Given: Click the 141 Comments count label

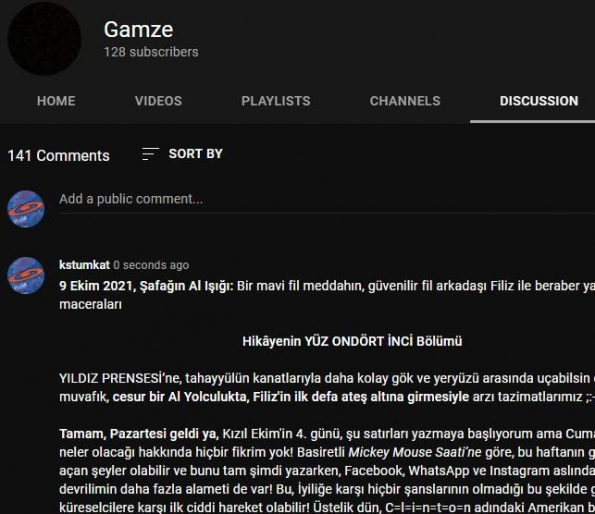Looking at the screenshot, I should point(58,156).
